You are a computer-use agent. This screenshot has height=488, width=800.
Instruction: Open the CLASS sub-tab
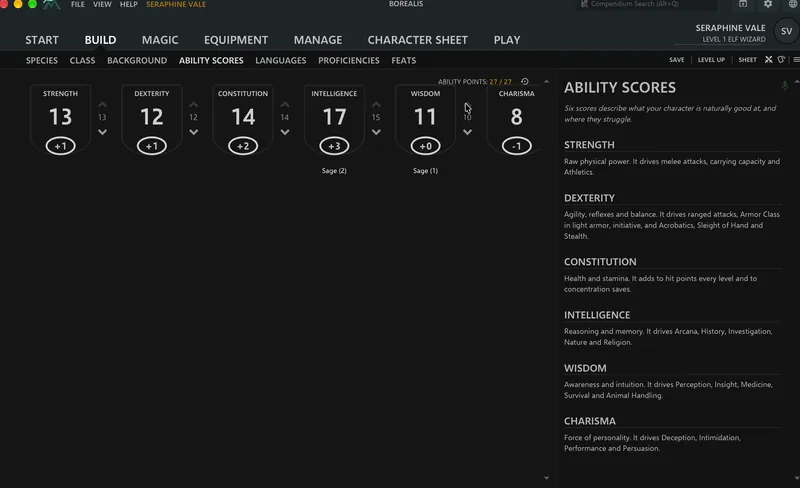coord(82,60)
